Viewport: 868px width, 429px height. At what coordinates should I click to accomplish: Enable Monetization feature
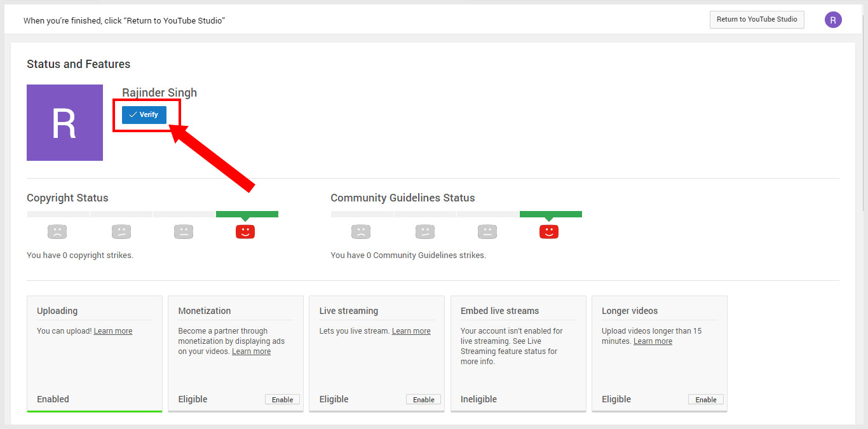pos(282,400)
